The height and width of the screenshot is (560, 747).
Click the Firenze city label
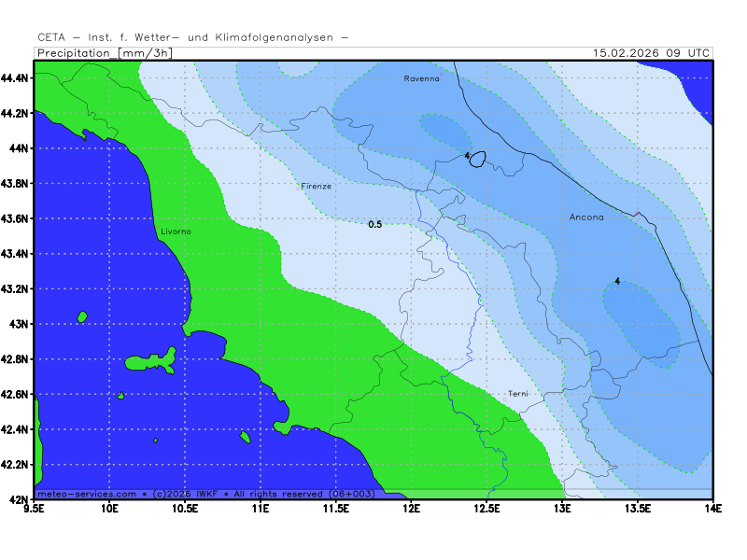(x=316, y=186)
